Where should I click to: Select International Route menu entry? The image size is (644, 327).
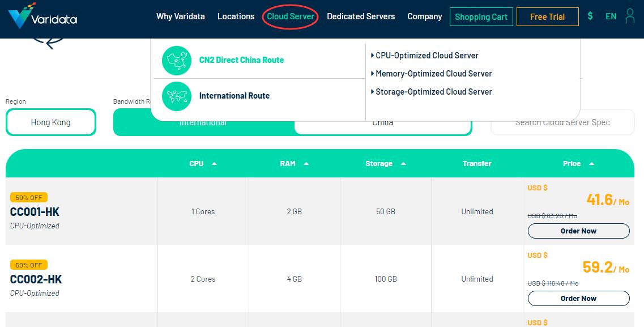click(x=234, y=96)
